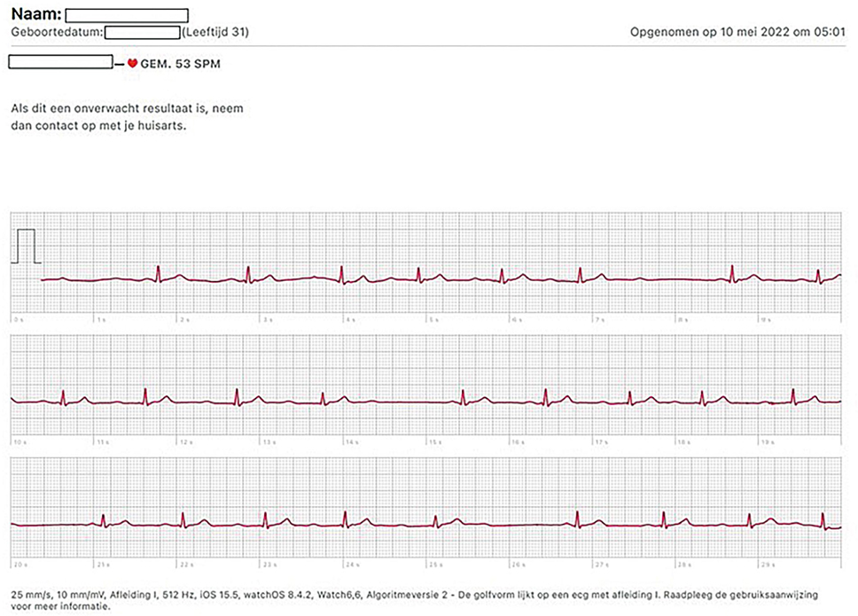Screen dimensions: 858x616
Task: Click the '5 s' time marker on first strip
Action: click(x=434, y=318)
